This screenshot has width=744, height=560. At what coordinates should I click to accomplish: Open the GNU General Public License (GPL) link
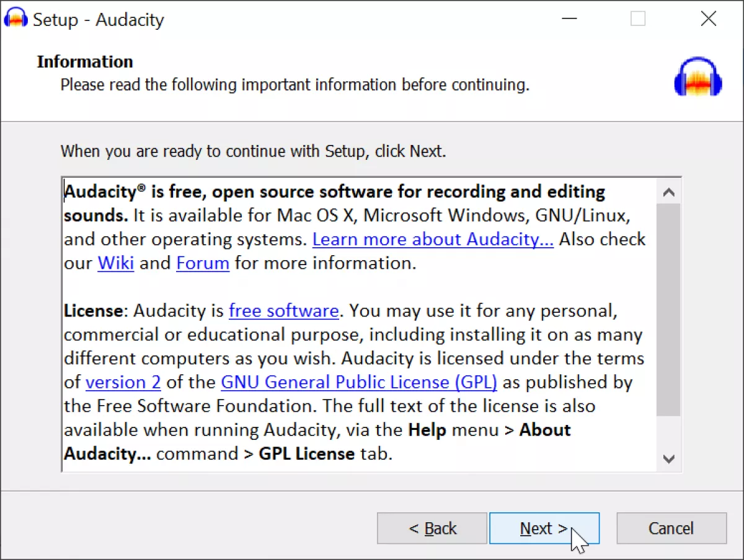tap(359, 382)
